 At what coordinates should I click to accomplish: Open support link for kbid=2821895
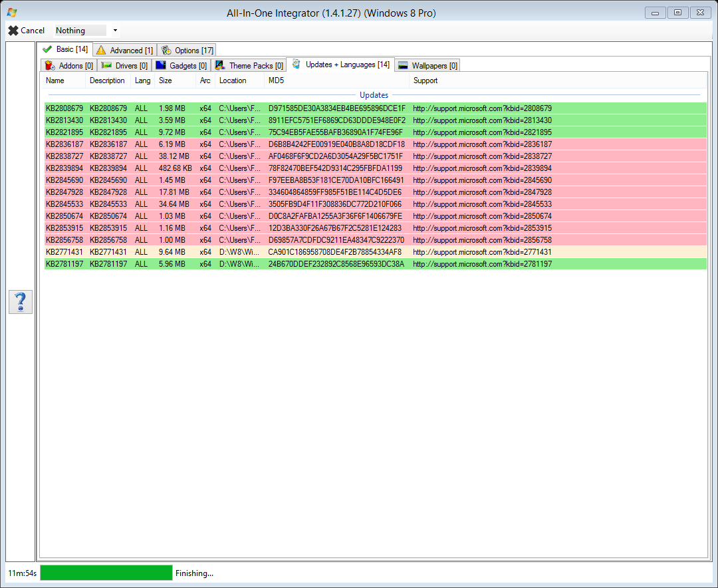click(482, 132)
